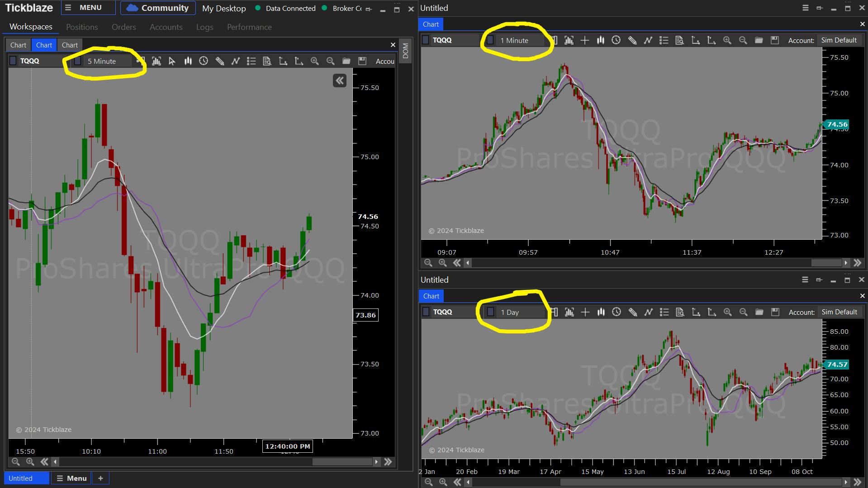
Task: Click horizontal scrollbar thumb under 1 Minute chart
Action: coord(826,263)
